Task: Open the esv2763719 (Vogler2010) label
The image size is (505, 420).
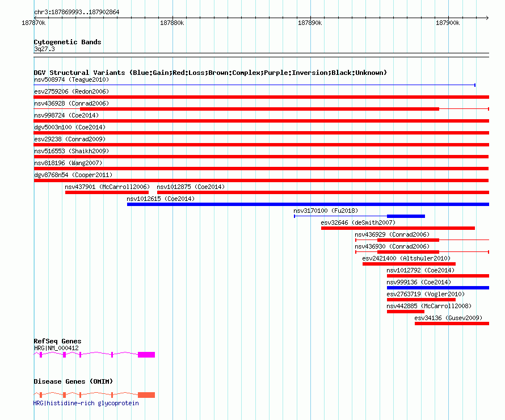Action: tap(426, 294)
